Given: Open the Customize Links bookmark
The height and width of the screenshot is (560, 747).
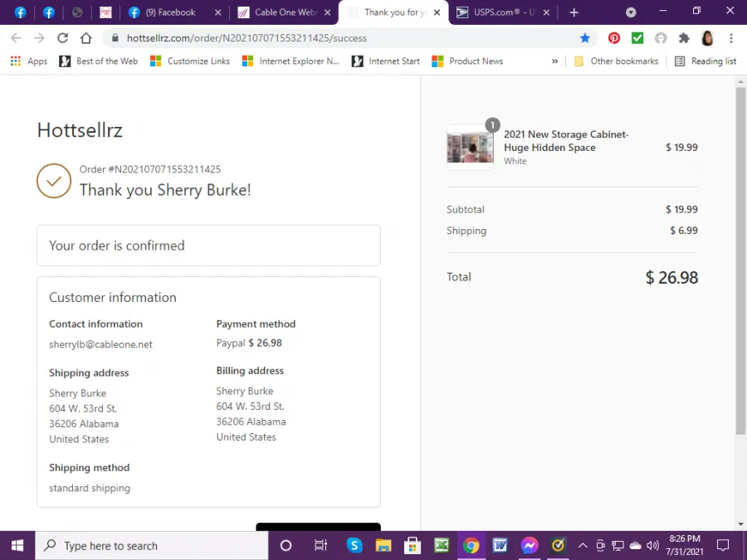Looking at the screenshot, I should (x=190, y=61).
